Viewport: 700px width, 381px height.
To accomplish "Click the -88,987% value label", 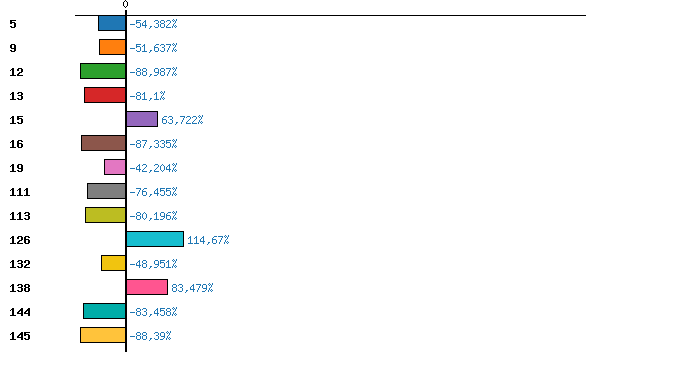I will tap(153, 72).
